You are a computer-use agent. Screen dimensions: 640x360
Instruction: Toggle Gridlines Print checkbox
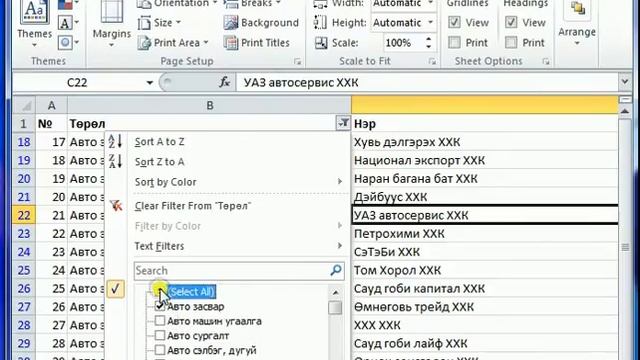tap(454, 42)
